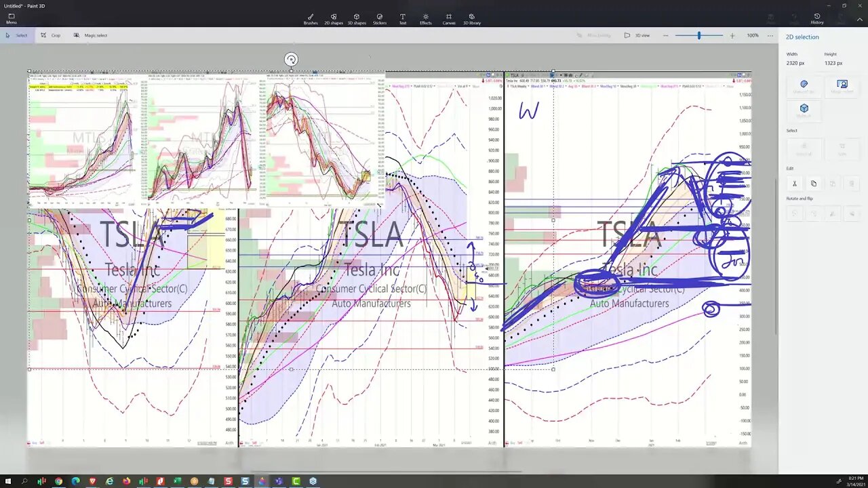Image resolution: width=868 pixels, height=488 pixels.
Task: Click the Paste icon under Edit
Action: (x=833, y=184)
